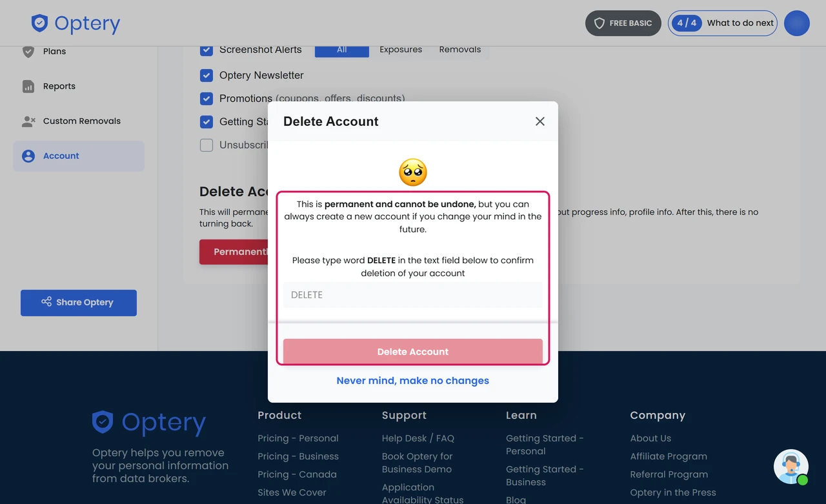Close the Delete Account dialog

[540, 121]
